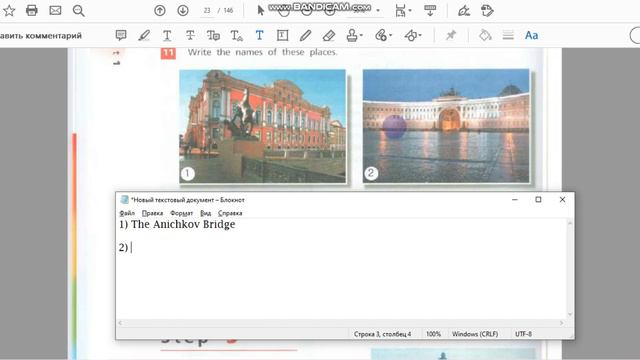The width and height of the screenshot is (640, 360).
Task: Open the magnifier search tool
Action: tap(78, 11)
